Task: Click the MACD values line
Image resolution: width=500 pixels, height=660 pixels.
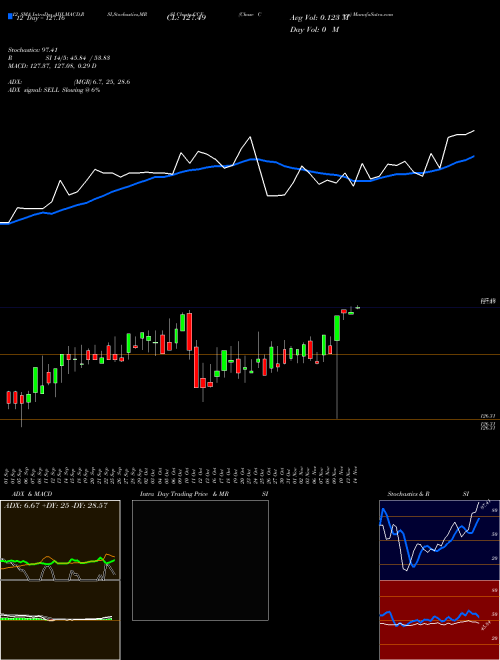Action: (52, 66)
